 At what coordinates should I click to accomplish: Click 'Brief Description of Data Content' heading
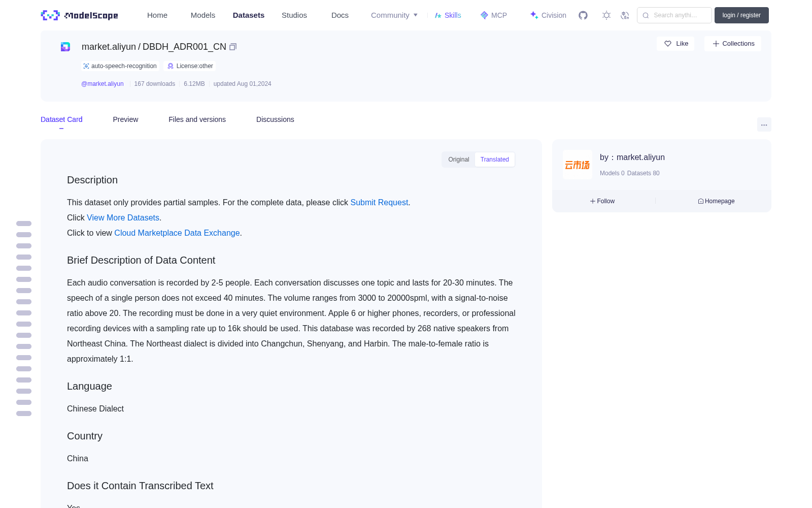point(141,260)
